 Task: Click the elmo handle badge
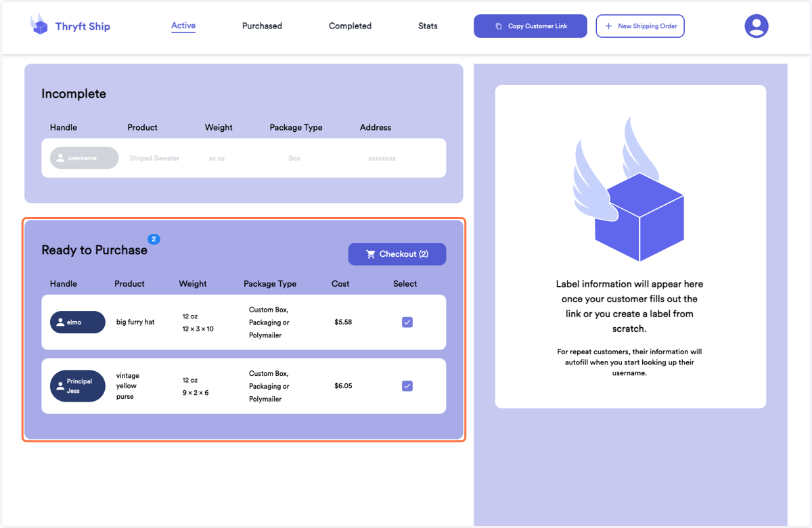(78, 322)
